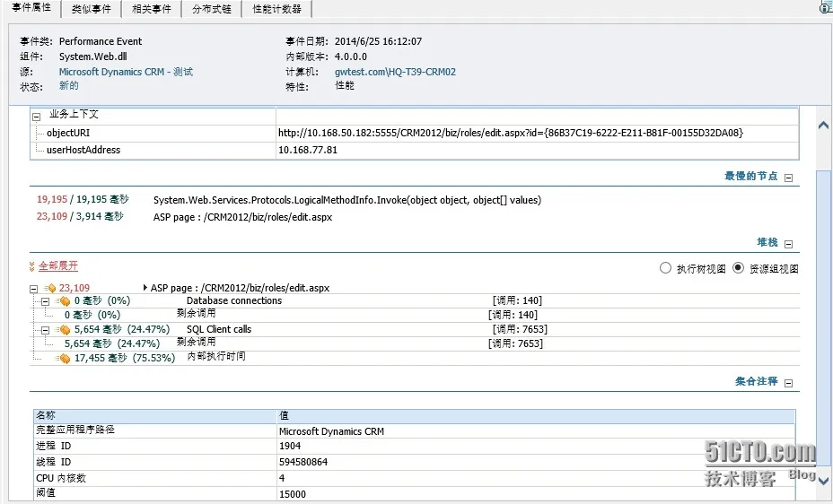Click the icon on SQL Client calls row

coord(63,330)
